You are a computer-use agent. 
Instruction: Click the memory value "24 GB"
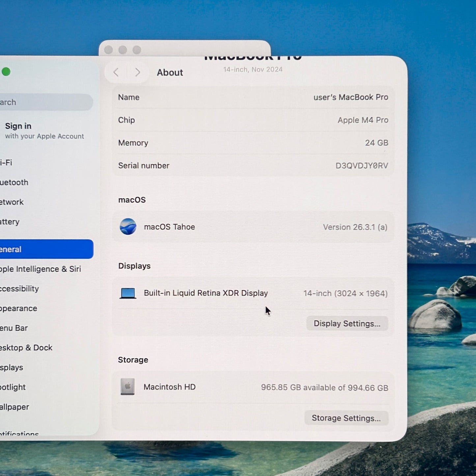pyautogui.click(x=377, y=143)
